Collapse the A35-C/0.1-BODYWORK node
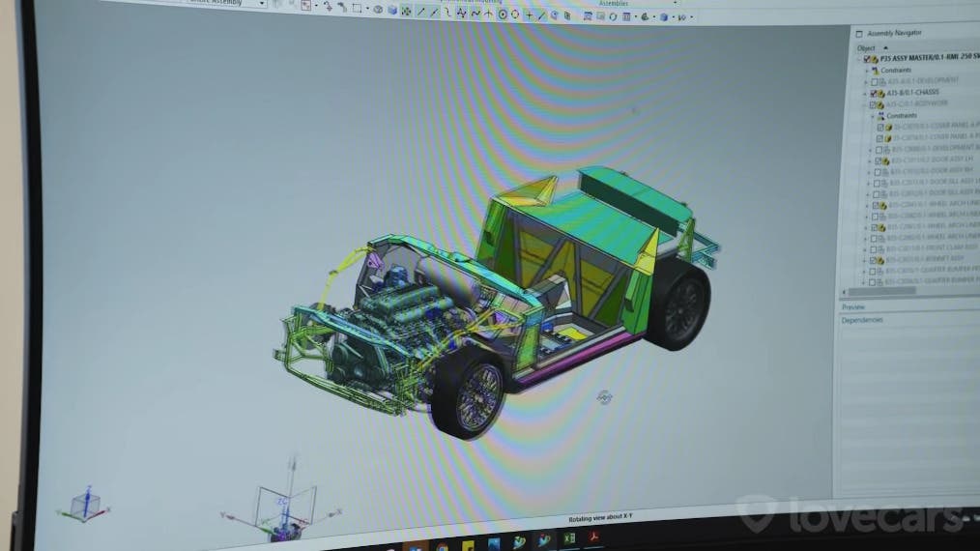 pyautogui.click(x=865, y=105)
